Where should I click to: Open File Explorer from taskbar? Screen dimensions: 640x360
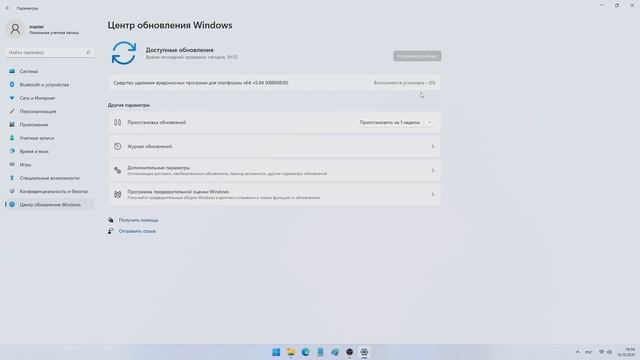point(291,352)
